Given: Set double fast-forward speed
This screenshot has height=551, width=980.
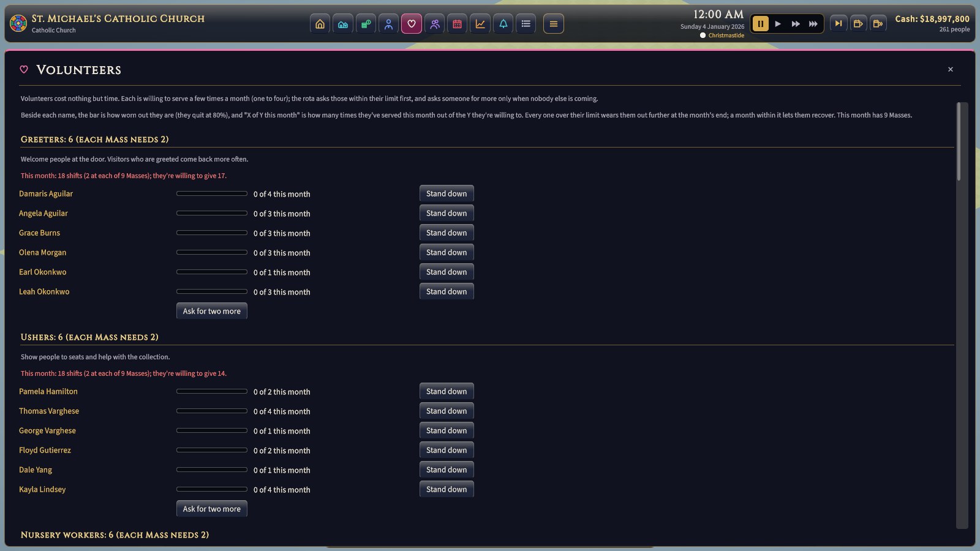Looking at the screenshot, I should click(x=796, y=24).
